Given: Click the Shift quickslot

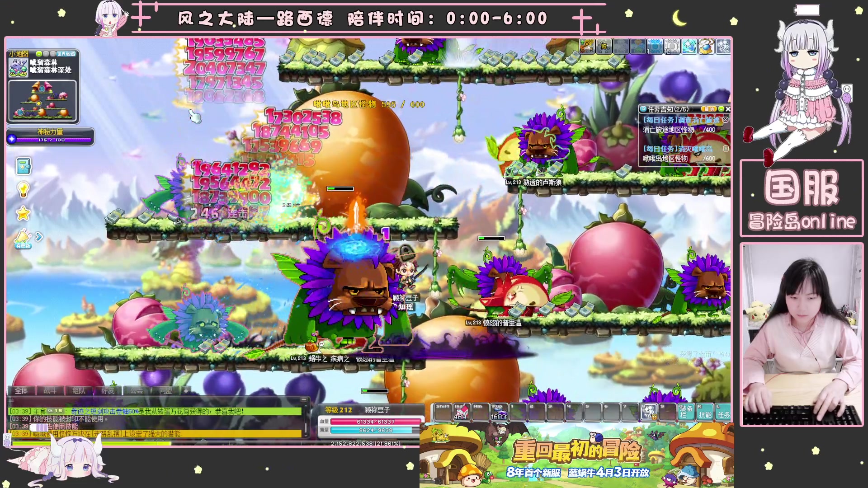Looking at the screenshot, I should (443, 412).
